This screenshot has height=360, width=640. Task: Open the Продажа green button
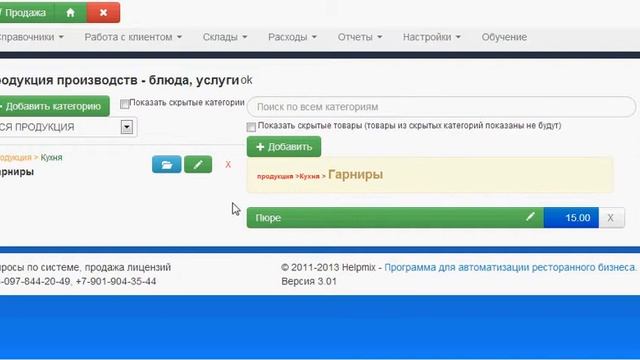coord(26,13)
